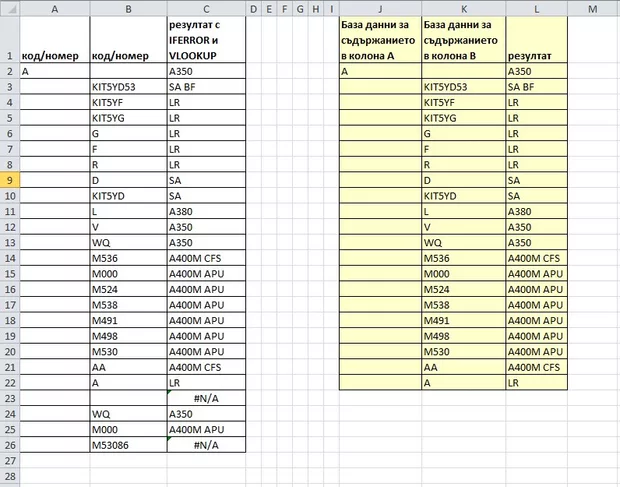The height and width of the screenshot is (487, 620).
Task: Click the колона B database header cell
Action: coord(463,41)
